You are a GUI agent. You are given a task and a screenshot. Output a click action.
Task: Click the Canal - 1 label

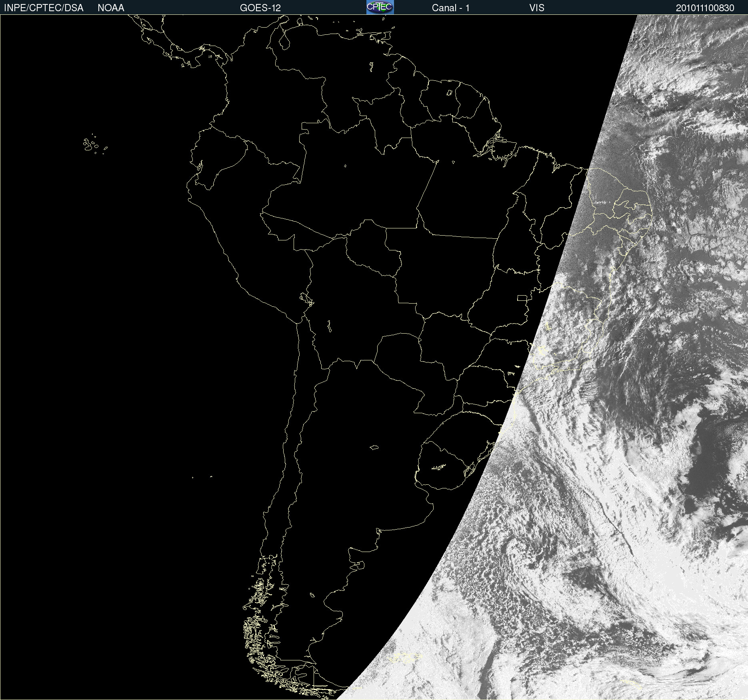coord(451,8)
